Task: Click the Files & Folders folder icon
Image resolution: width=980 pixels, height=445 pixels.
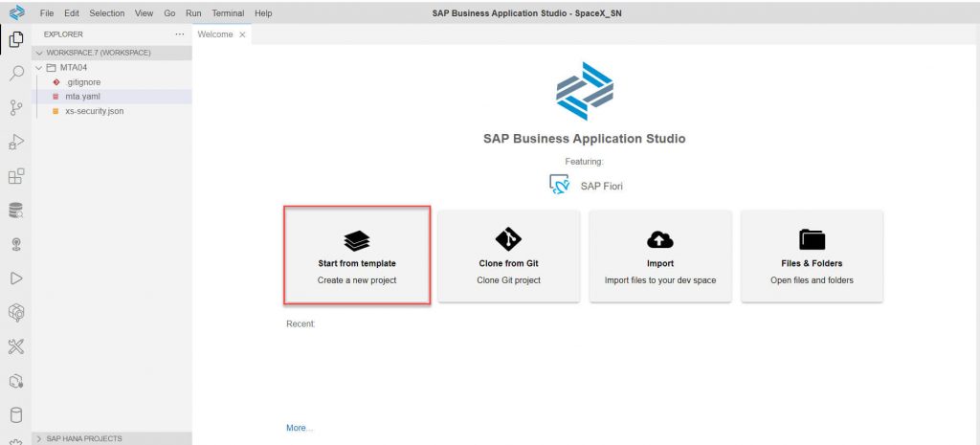Action: tap(812, 239)
